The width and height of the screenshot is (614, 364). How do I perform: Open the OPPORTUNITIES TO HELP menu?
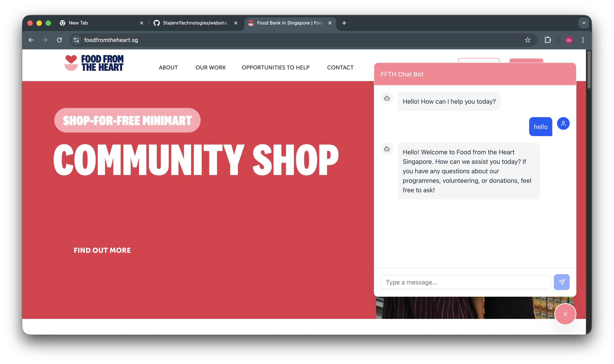(x=275, y=67)
